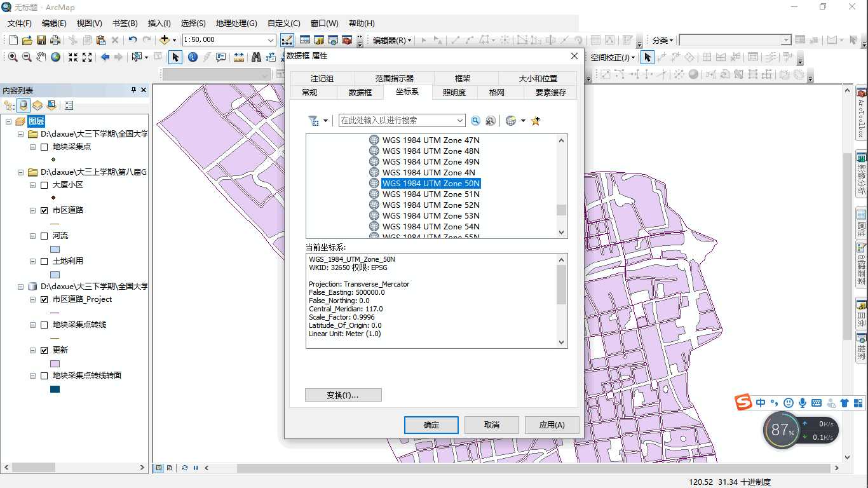Viewport: 868px width, 488px height.
Task: Enable the 地块采集点转线 layer checkbox
Action: [x=44, y=325]
